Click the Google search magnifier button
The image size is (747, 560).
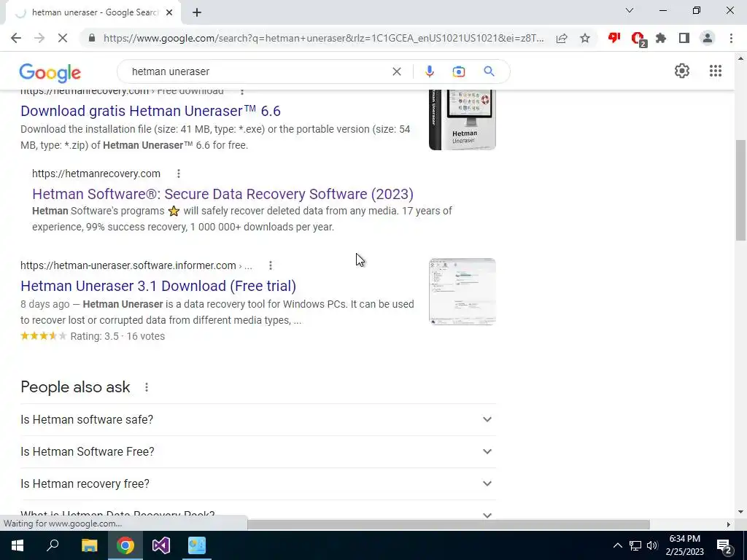(489, 71)
